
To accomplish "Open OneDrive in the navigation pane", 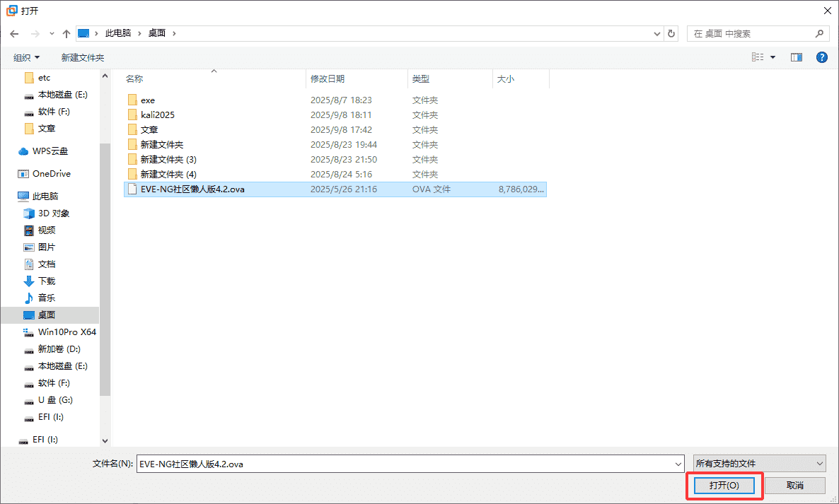I will (x=51, y=174).
